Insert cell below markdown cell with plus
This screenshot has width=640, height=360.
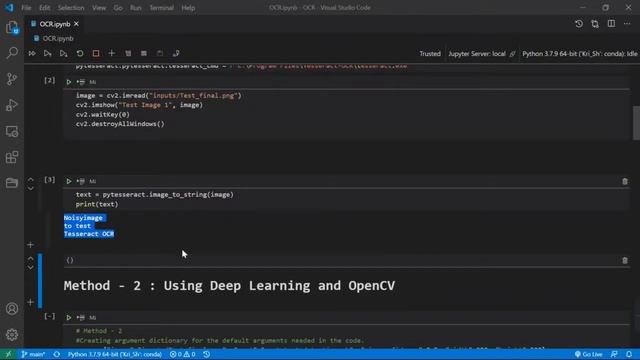tap(30, 302)
